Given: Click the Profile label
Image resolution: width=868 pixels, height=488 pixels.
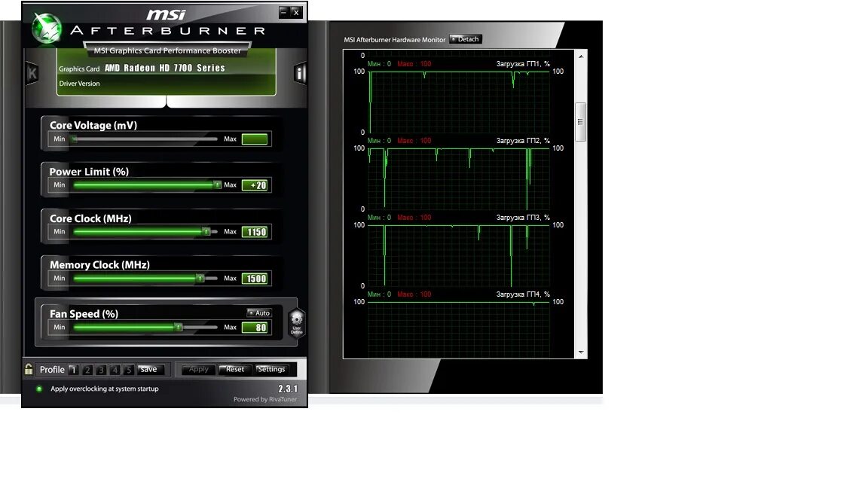Looking at the screenshot, I should pos(52,370).
